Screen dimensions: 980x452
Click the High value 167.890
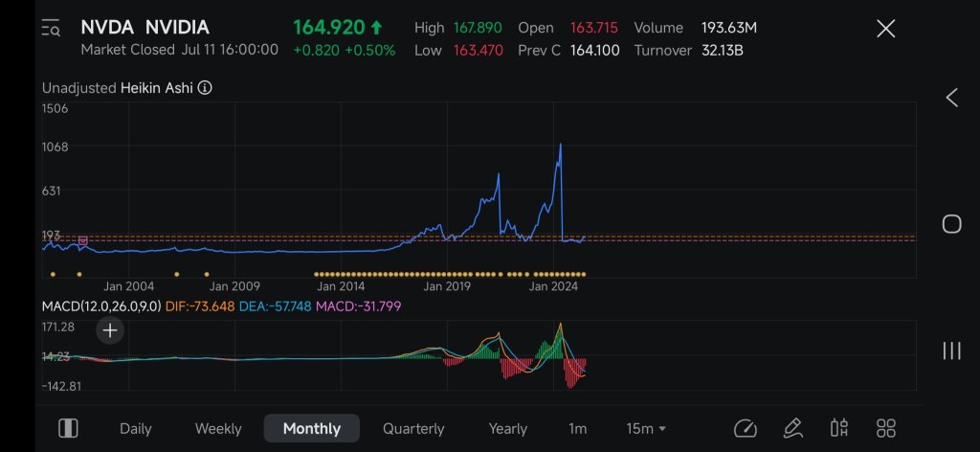tap(478, 28)
